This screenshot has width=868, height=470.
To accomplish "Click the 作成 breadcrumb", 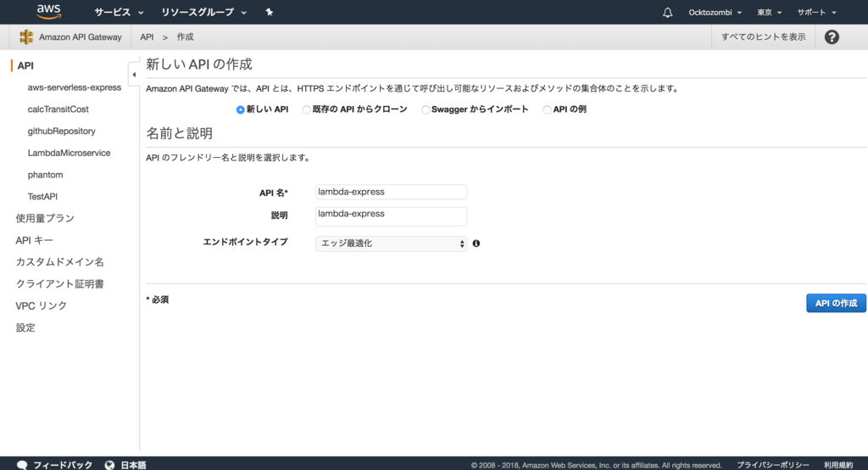I will [x=186, y=37].
